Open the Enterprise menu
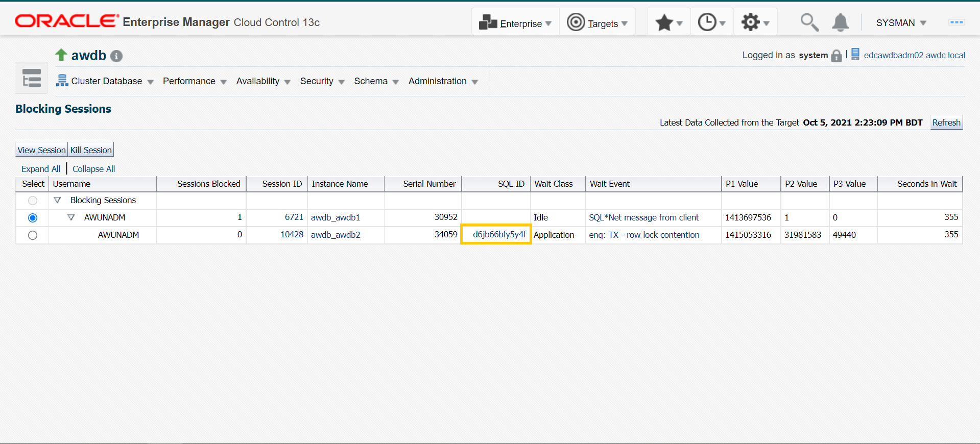Image resolution: width=980 pixels, height=444 pixels. click(515, 22)
